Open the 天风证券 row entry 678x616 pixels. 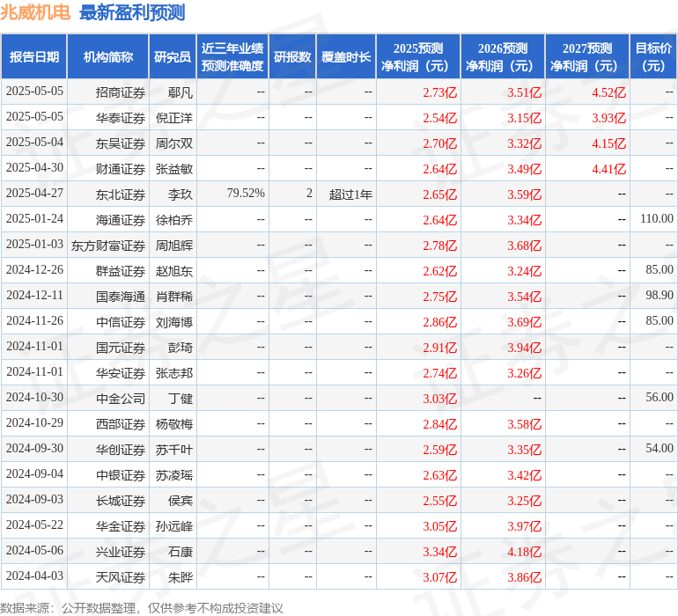click(x=121, y=577)
